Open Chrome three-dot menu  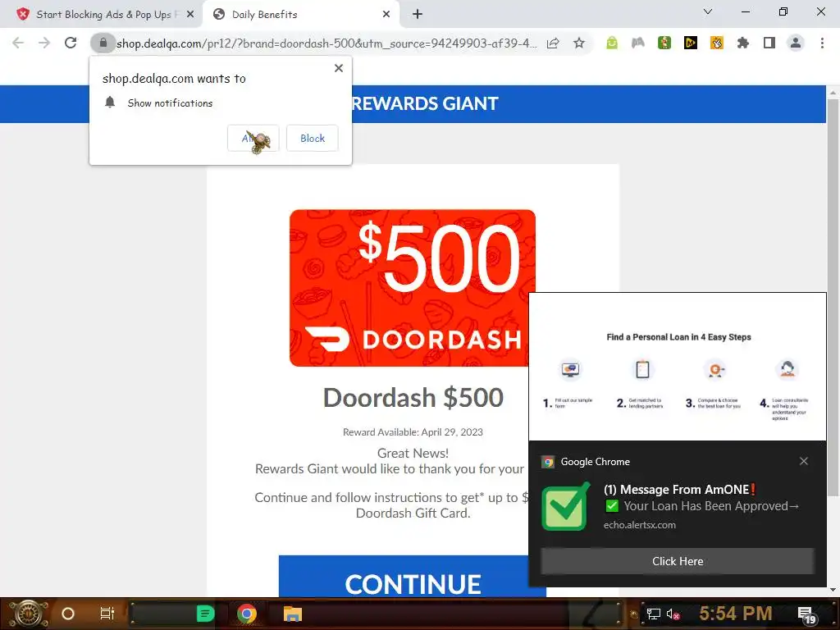click(822, 43)
